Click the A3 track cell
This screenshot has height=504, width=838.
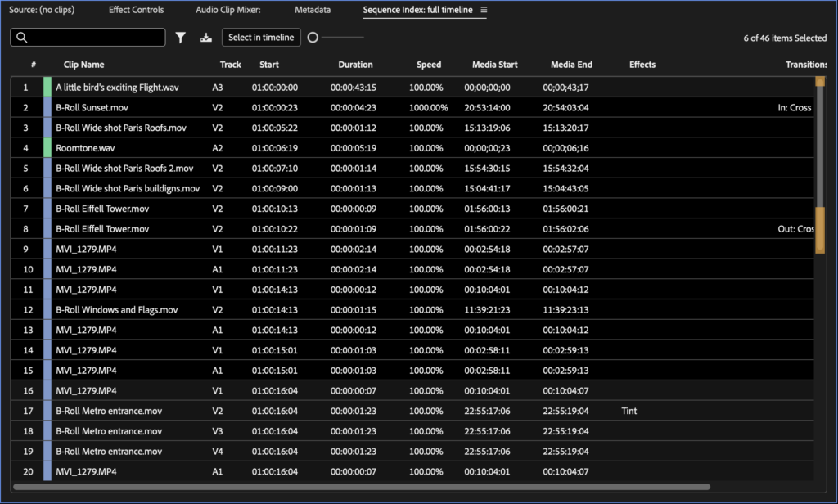click(x=217, y=87)
